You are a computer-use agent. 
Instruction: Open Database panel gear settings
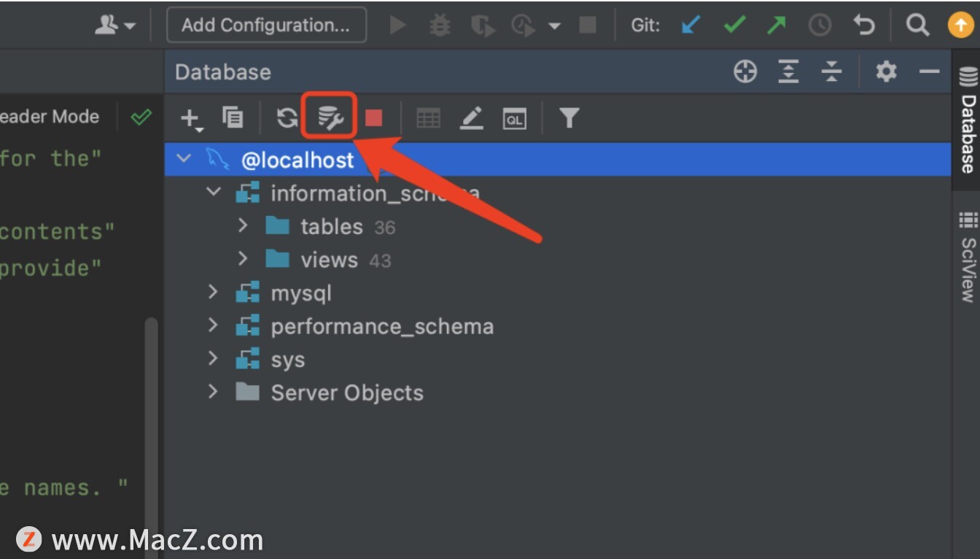(x=886, y=72)
